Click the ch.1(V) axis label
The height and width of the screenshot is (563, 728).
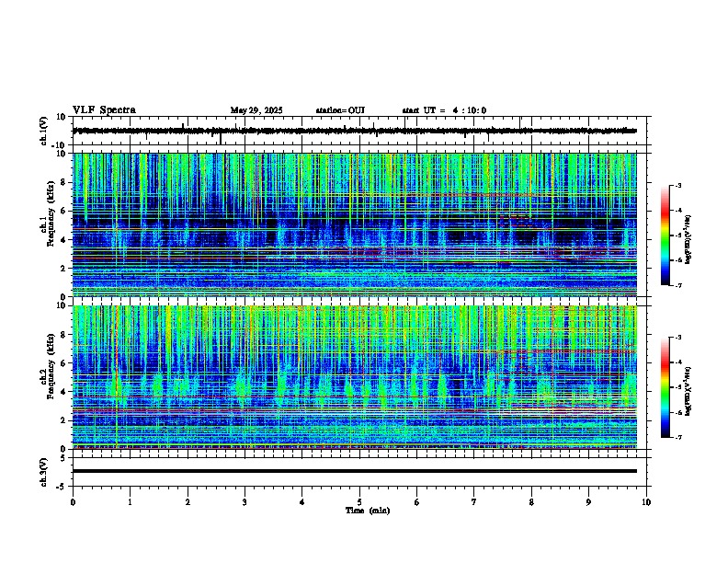pos(44,131)
